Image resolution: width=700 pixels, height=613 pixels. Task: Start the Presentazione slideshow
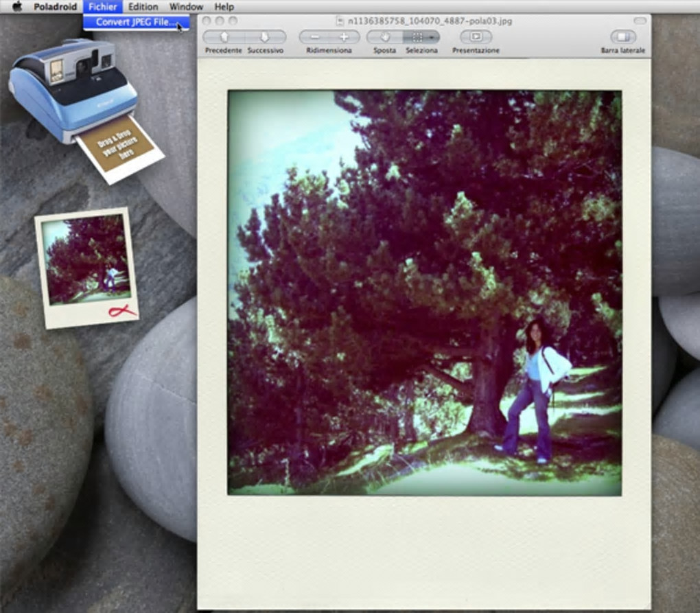pos(476,36)
